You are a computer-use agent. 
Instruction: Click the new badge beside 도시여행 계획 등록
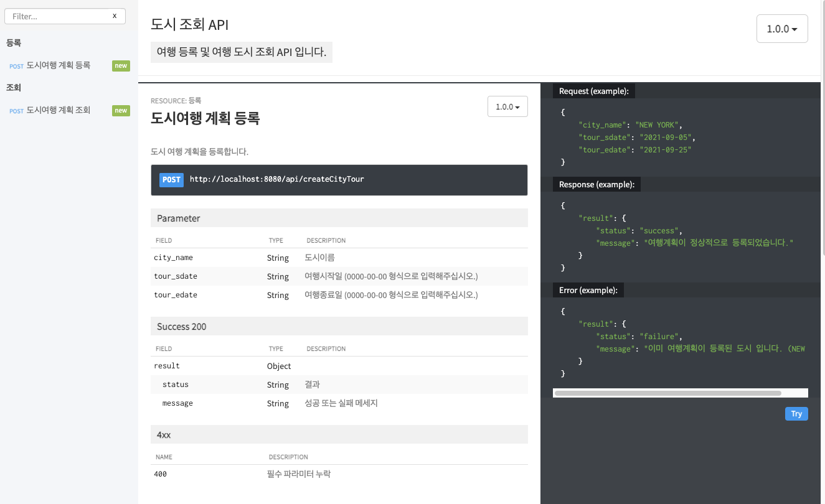[x=121, y=66]
